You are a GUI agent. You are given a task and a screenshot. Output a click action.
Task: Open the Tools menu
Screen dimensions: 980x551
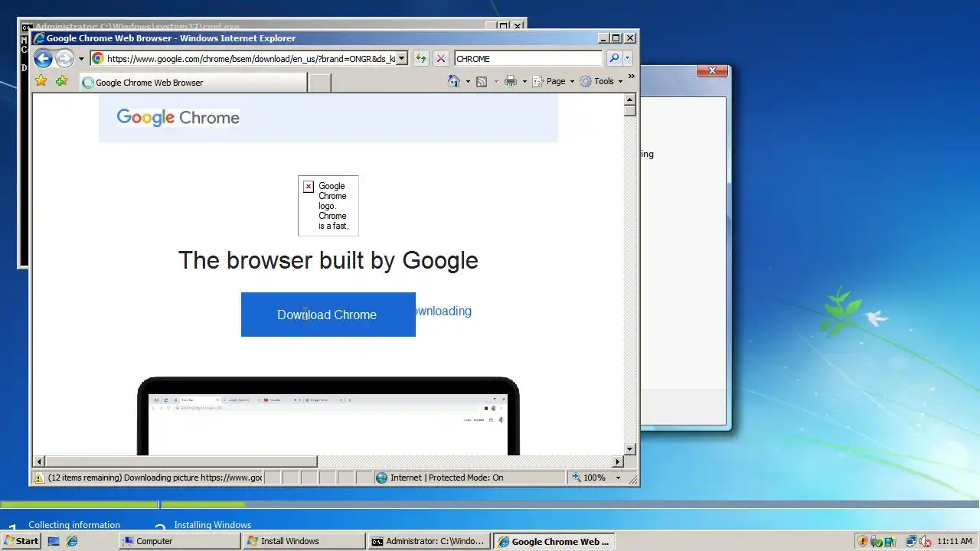[601, 81]
